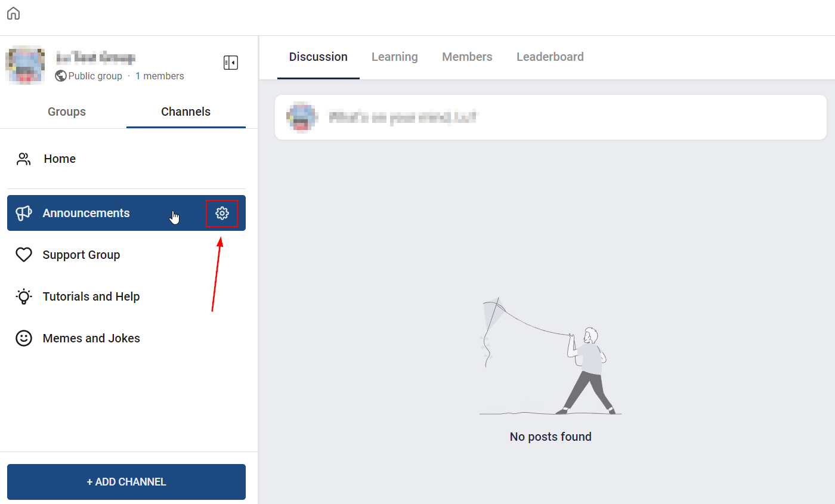
Task: Click the group avatar image in sidebar
Action: (25, 64)
